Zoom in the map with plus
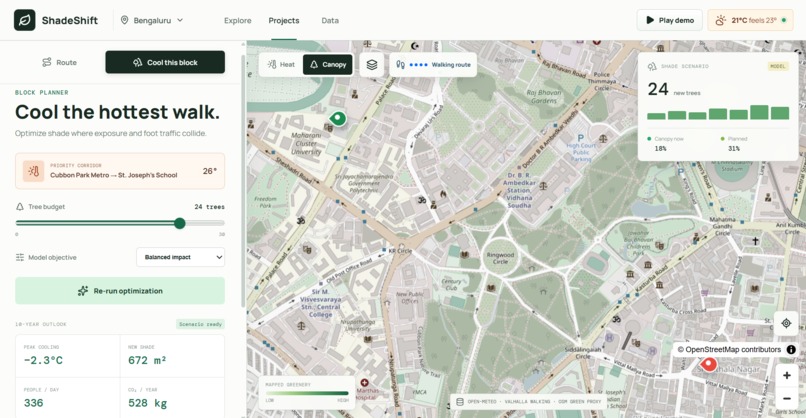The image size is (806, 418). (x=786, y=375)
